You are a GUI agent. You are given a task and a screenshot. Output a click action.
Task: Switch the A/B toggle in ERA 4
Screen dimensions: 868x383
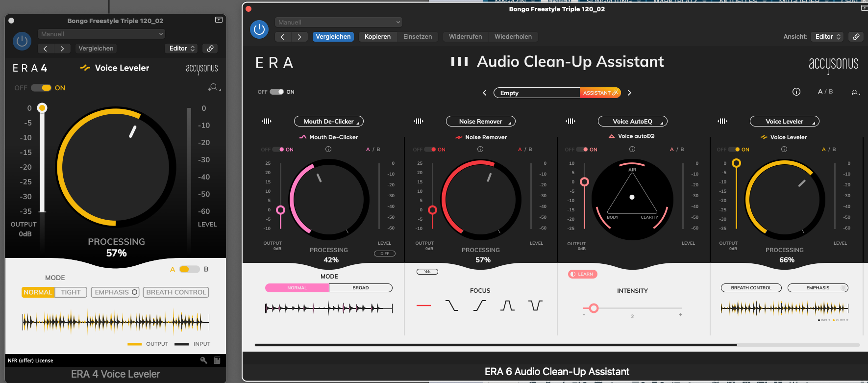point(189,269)
